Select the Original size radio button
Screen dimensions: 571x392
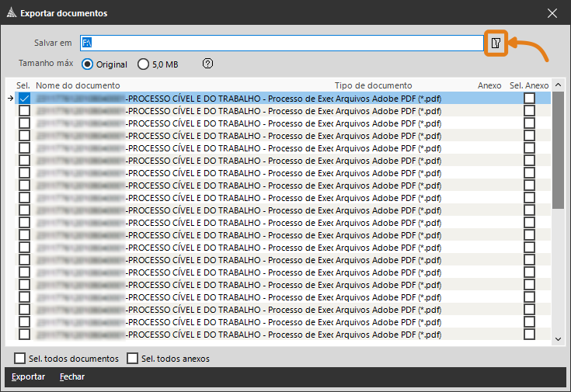point(88,64)
